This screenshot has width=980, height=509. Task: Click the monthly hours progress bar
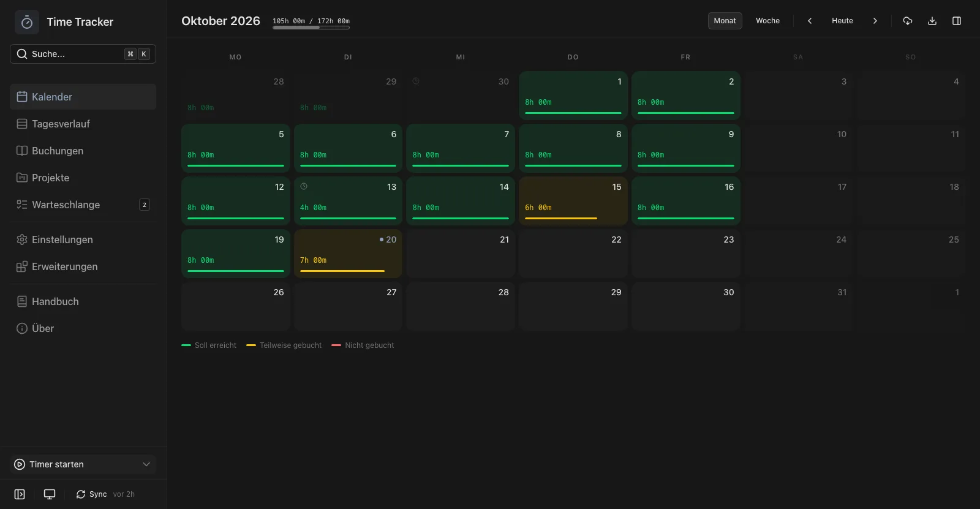311,28
